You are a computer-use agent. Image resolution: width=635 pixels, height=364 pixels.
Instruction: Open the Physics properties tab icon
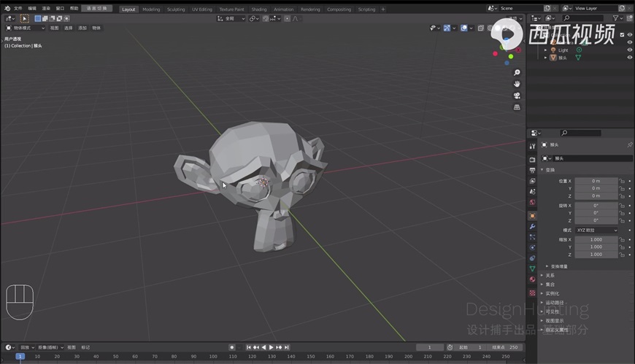tap(533, 247)
